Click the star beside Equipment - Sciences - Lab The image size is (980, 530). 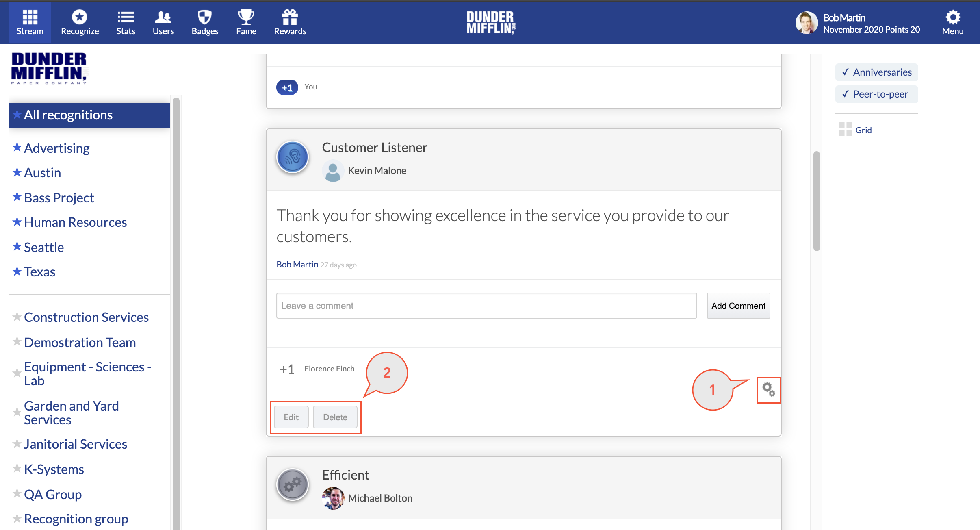coord(17,373)
